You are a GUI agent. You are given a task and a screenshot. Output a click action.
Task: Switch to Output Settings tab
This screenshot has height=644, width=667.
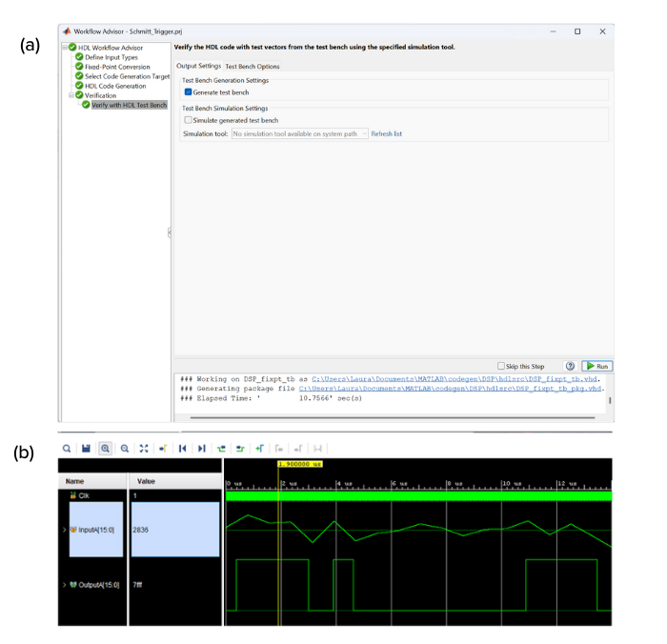coord(198,66)
